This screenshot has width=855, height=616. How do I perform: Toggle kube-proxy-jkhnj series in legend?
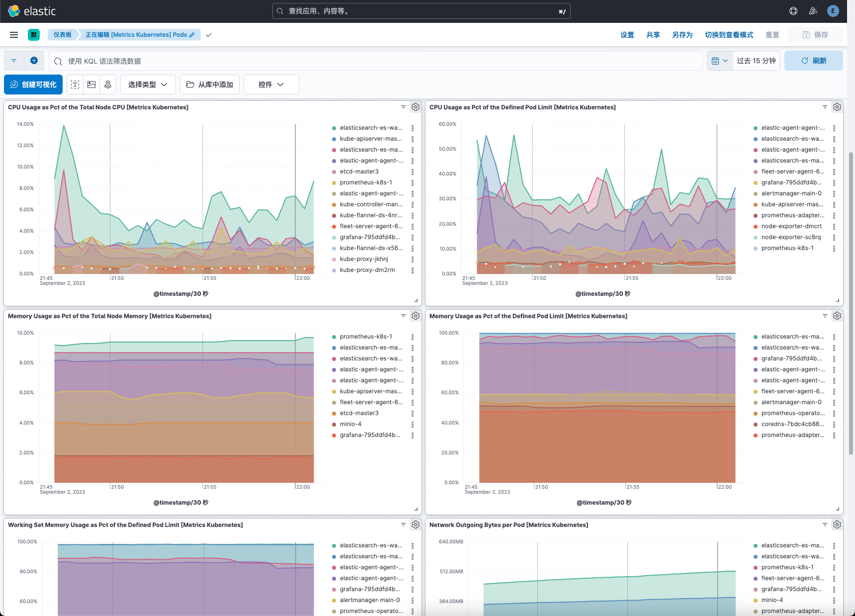click(364, 259)
